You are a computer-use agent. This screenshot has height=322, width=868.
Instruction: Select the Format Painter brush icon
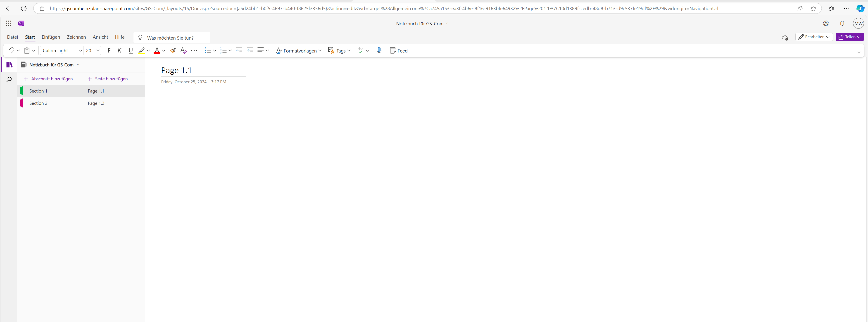pos(173,51)
